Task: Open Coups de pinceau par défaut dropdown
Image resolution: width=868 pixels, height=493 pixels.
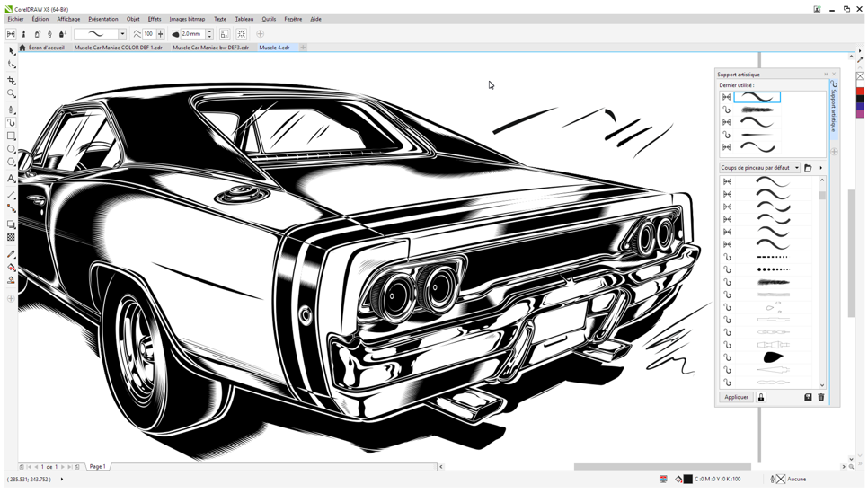Action: 760,168
